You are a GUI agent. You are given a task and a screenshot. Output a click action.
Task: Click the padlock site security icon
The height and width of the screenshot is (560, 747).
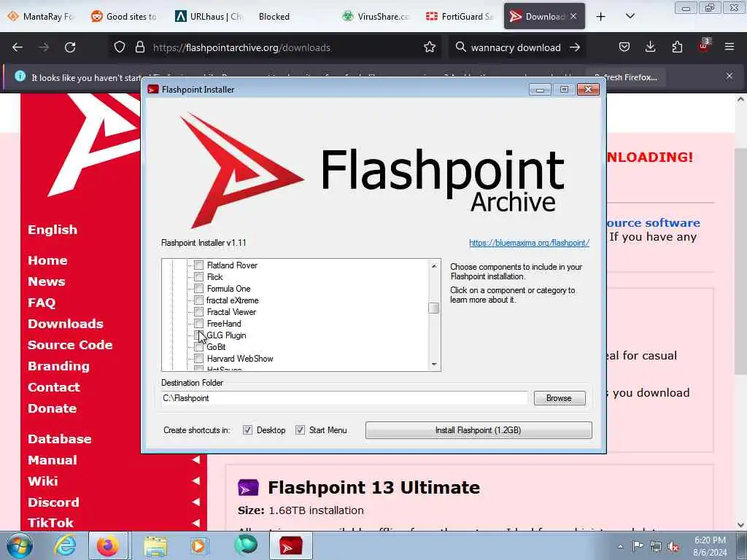(x=139, y=47)
